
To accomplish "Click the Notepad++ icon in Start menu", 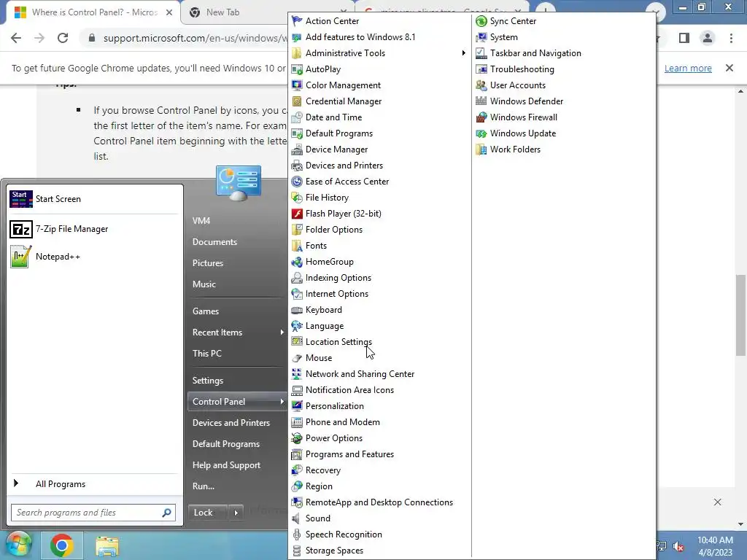I will 21,257.
